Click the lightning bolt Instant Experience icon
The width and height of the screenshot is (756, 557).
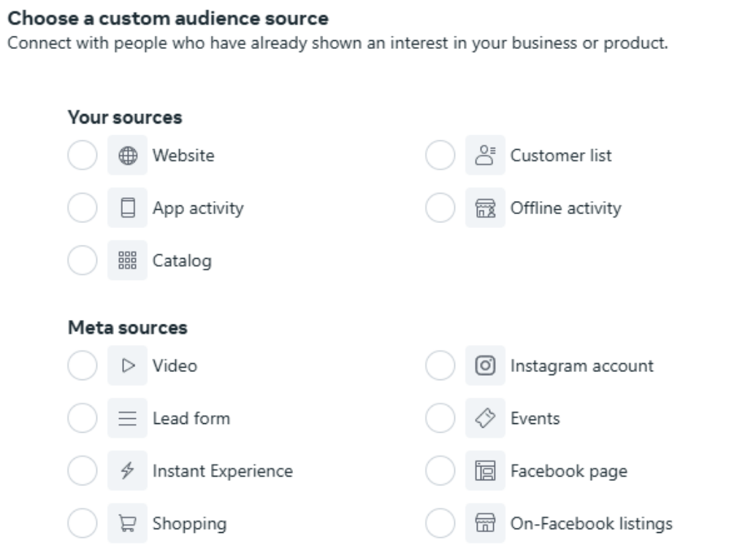point(127,471)
